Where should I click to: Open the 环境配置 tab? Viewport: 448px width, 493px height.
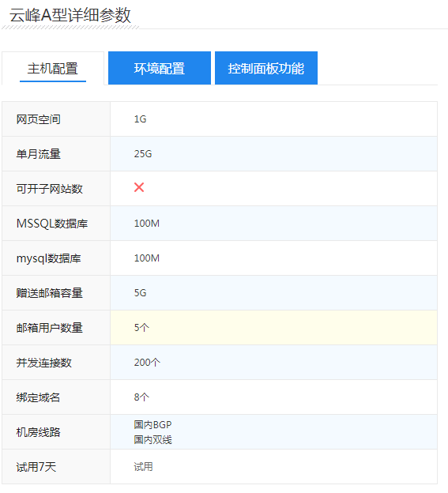tap(160, 68)
